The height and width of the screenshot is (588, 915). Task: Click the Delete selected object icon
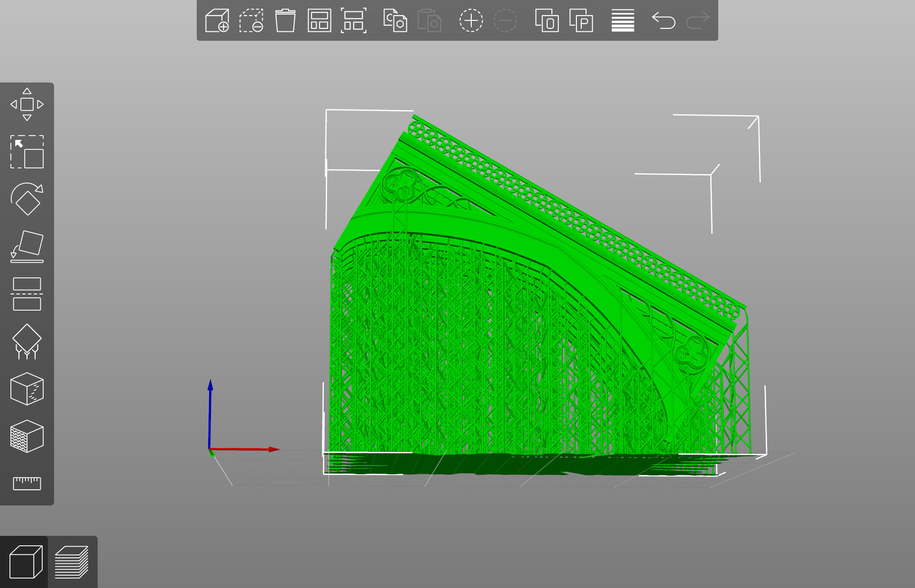pyautogui.click(x=251, y=21)
